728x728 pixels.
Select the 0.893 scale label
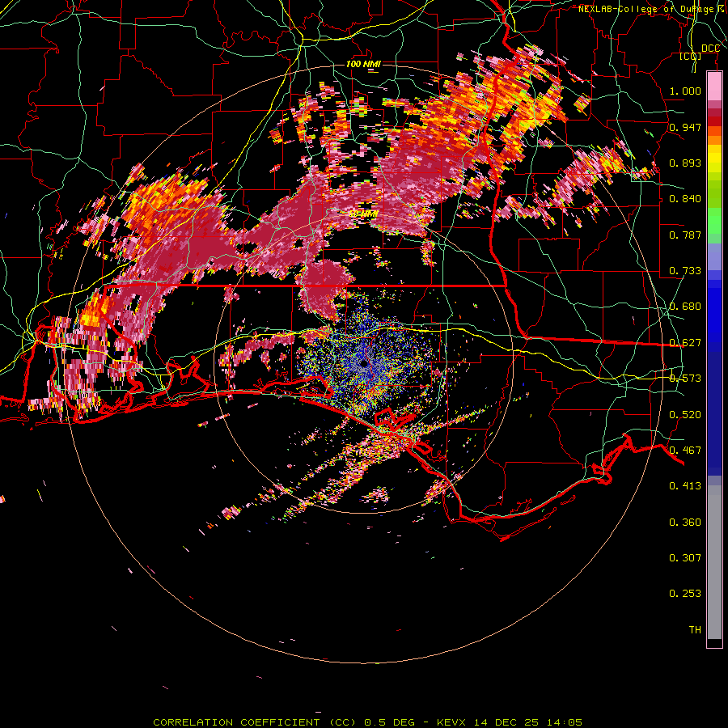[x=685, y=163]
